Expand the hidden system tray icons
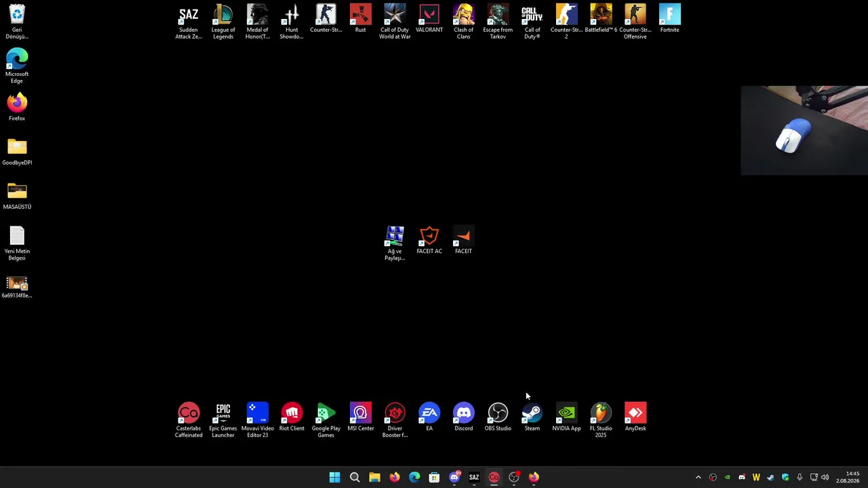This screenshot has width=868, height=488. [698, 477]
